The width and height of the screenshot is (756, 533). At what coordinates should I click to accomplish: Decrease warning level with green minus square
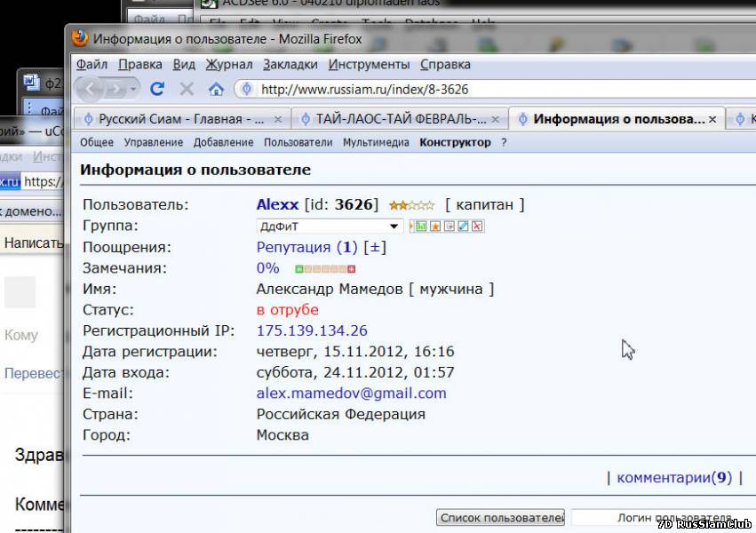click(298, 269)
